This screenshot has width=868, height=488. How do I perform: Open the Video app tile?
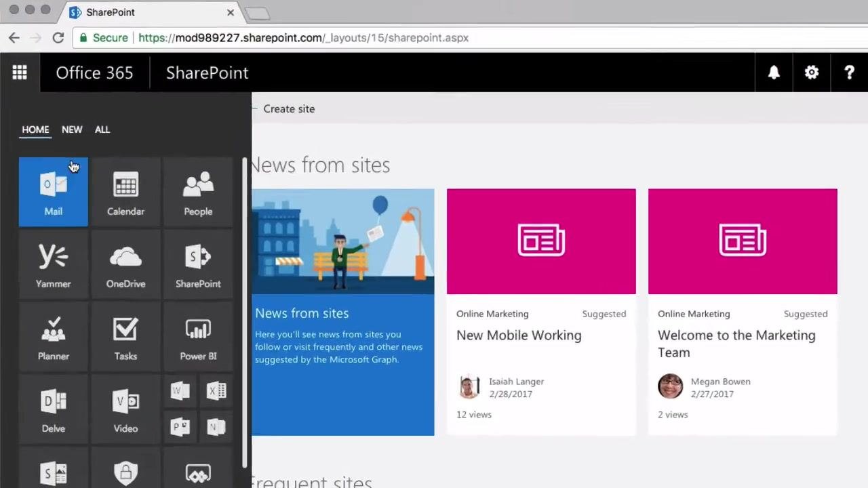click(125, 409)
